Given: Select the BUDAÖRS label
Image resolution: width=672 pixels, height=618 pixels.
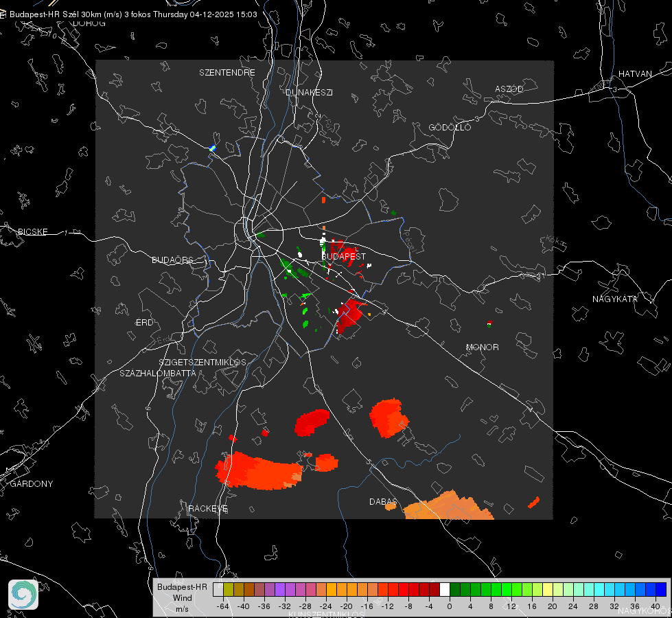Looking at the screenshot, I should click(173, 260).
